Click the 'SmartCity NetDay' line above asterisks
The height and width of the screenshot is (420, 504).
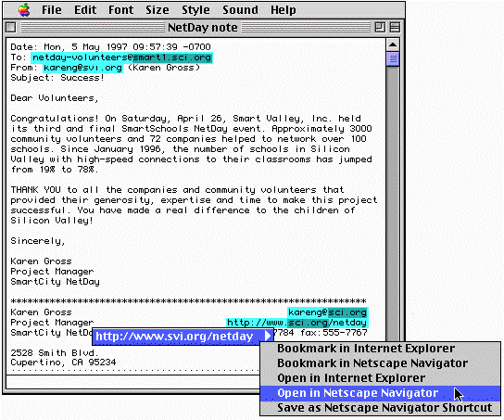coord(55,282)
